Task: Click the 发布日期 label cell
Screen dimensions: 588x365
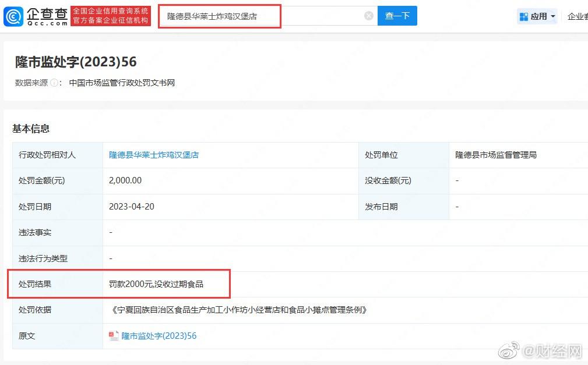Action: [404, 207]
